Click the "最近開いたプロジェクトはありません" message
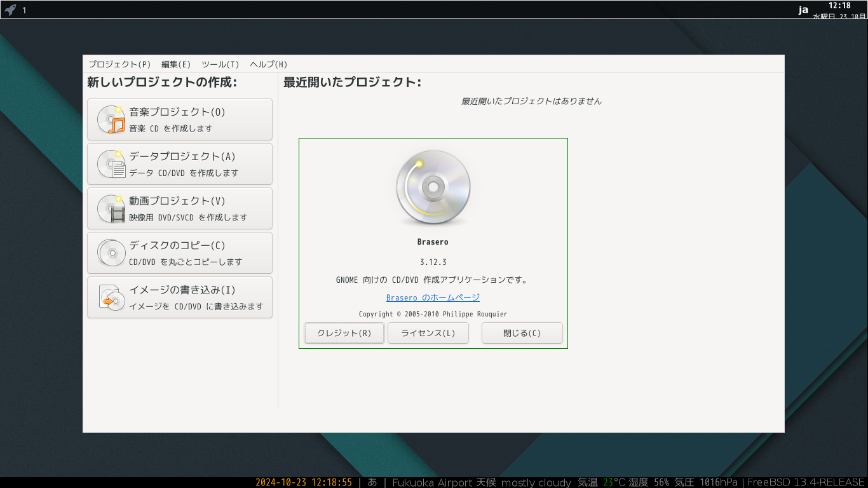This screenshot has width=868, height=488. coord(531,101)
